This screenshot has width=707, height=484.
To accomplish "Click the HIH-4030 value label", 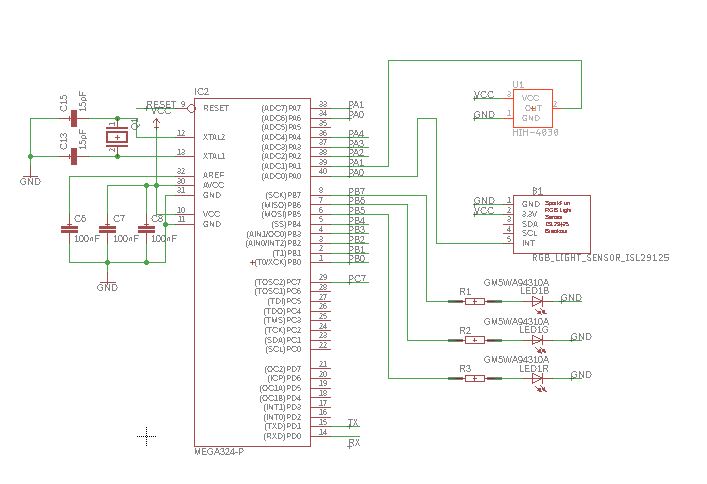I will pos(536,133).
